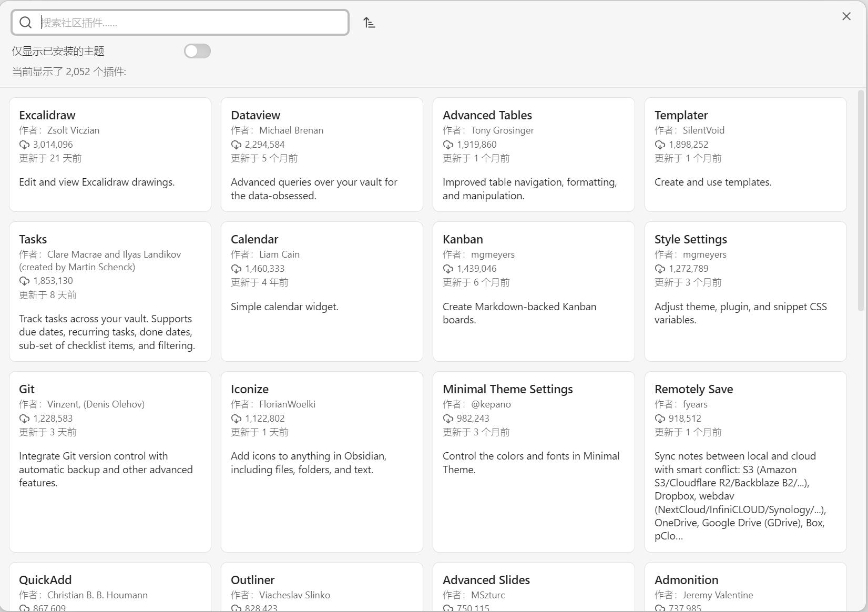
Task: Click download count "918,512"
Action: coord(685,419)
